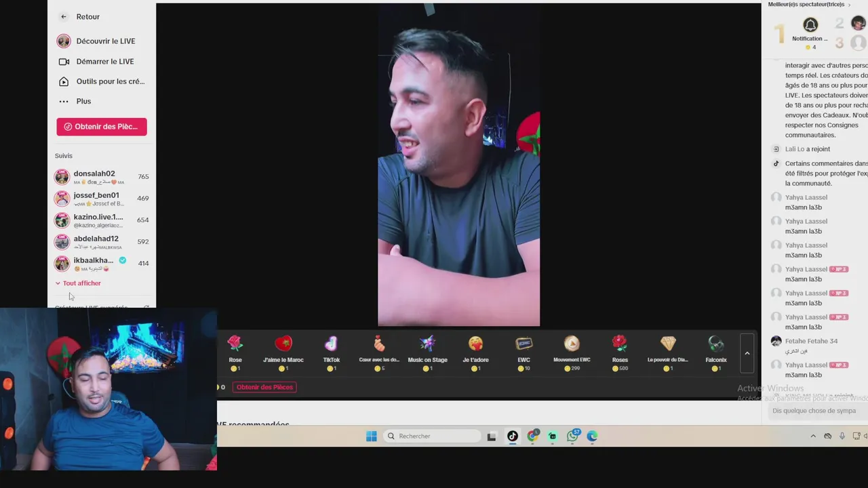Click jossef_ben01 profile avatar

(x=62, y=199)
